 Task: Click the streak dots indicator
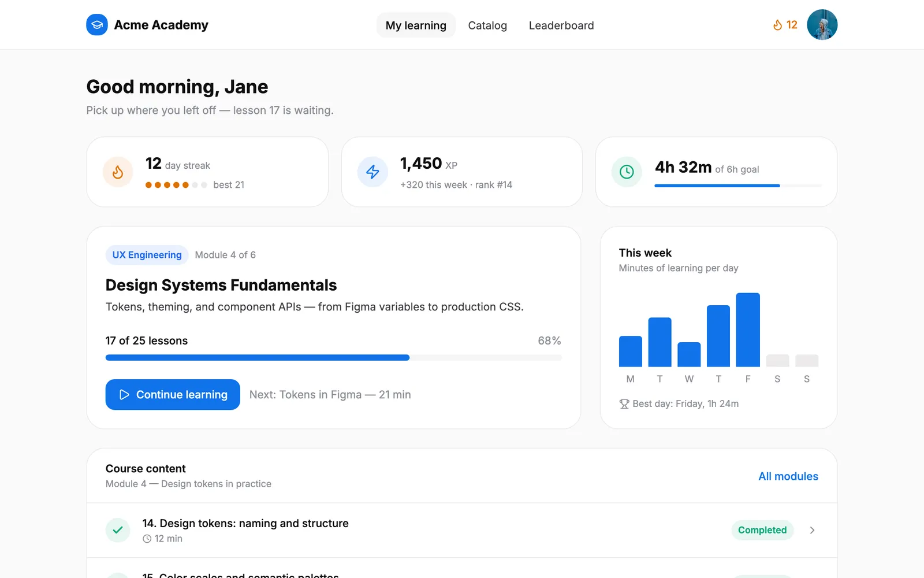[176, 185]
